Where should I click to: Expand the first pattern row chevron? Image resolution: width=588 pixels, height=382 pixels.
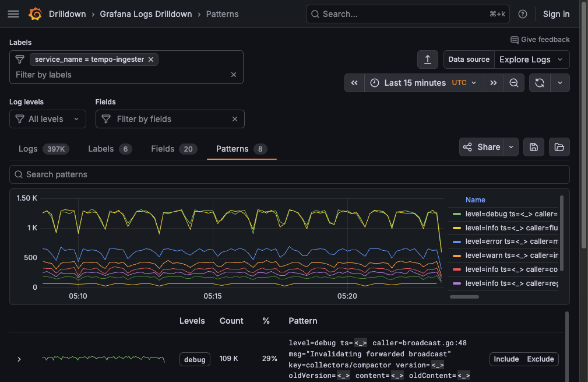point(19,359)
